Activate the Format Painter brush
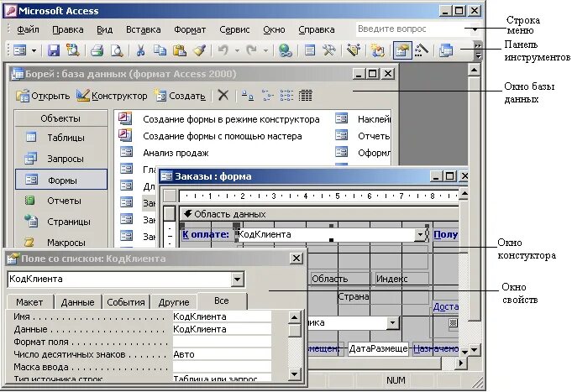 (200, 50)
